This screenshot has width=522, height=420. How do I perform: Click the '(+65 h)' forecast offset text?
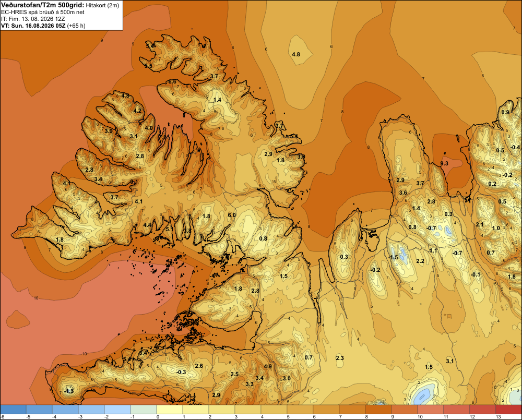pos(76,26)
